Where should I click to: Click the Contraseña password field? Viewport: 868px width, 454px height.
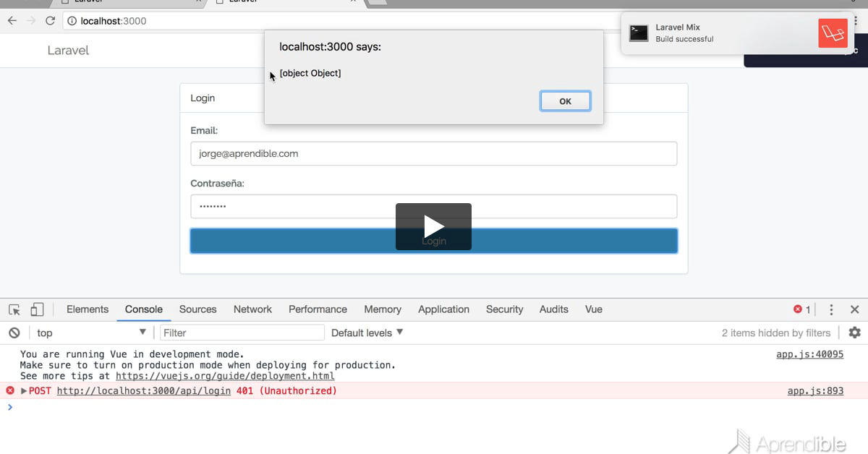coord(434,206)
